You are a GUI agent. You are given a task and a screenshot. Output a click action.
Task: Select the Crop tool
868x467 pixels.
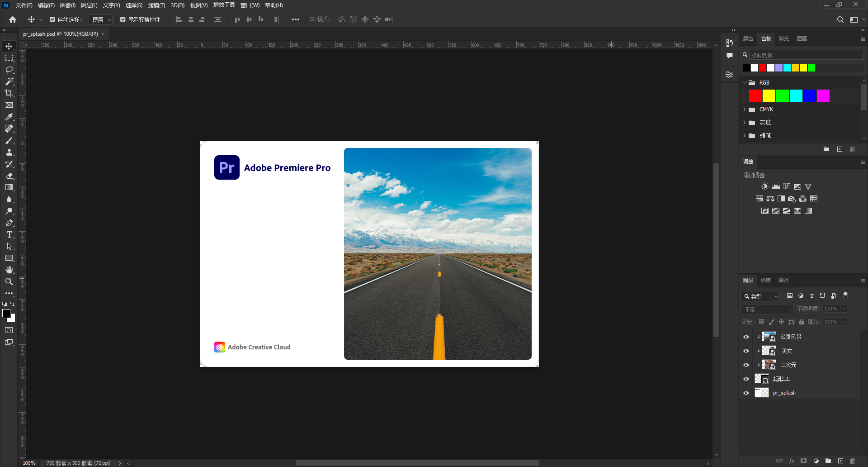[x=9, y=93]
